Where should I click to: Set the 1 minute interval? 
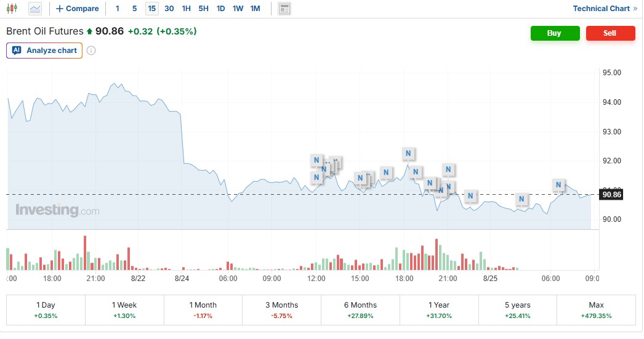pyautogui.click(x=118, y=9)
